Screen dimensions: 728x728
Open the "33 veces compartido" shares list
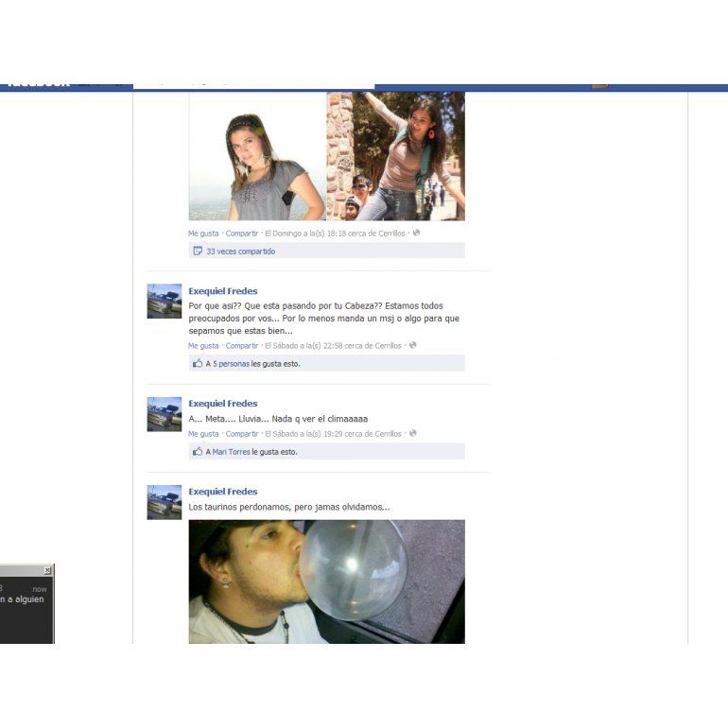pos(241,251)
